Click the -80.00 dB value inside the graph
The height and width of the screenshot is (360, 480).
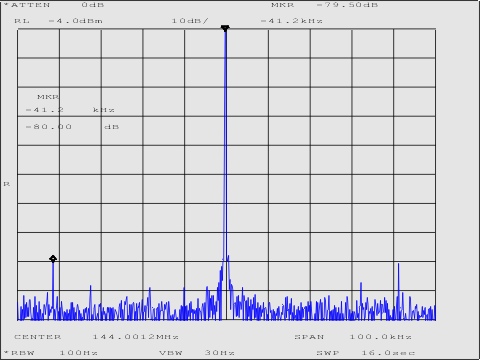[x=72, y=127]
